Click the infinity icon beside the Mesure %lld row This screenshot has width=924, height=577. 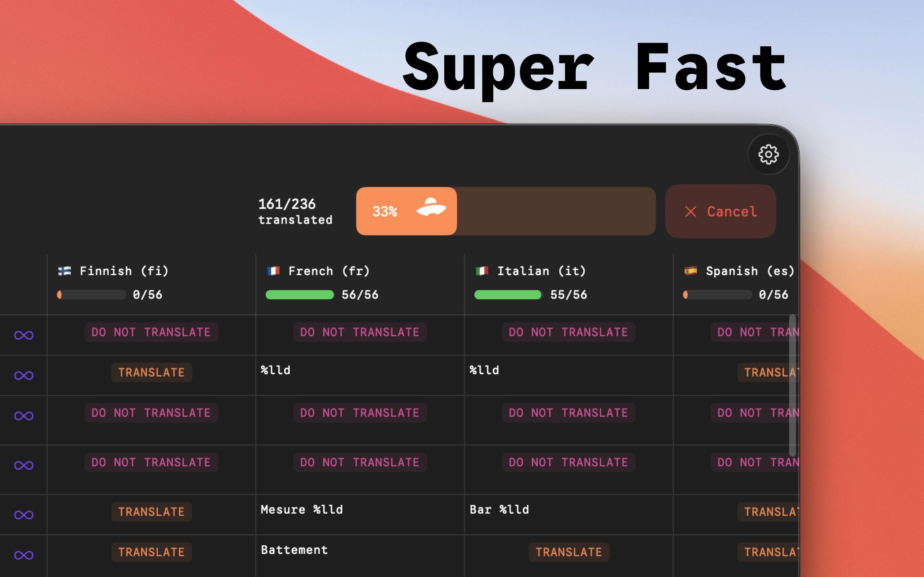[x=24, y=515]
